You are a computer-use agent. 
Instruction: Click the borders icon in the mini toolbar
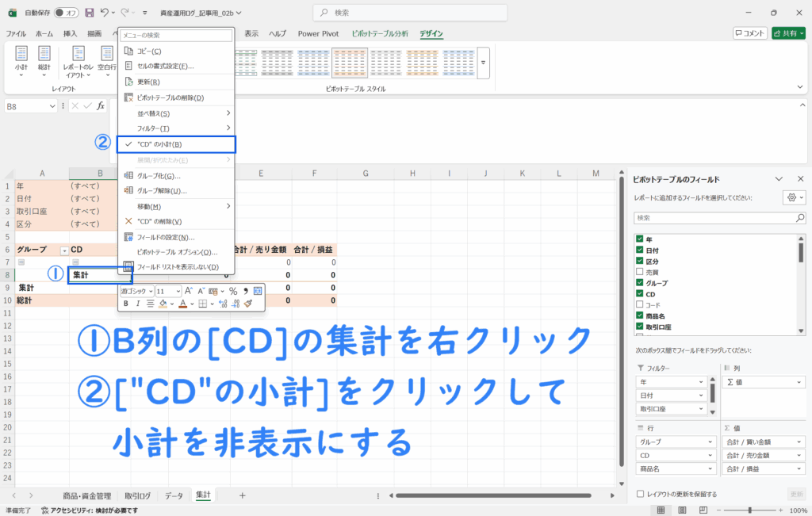(x=202, y=303)
